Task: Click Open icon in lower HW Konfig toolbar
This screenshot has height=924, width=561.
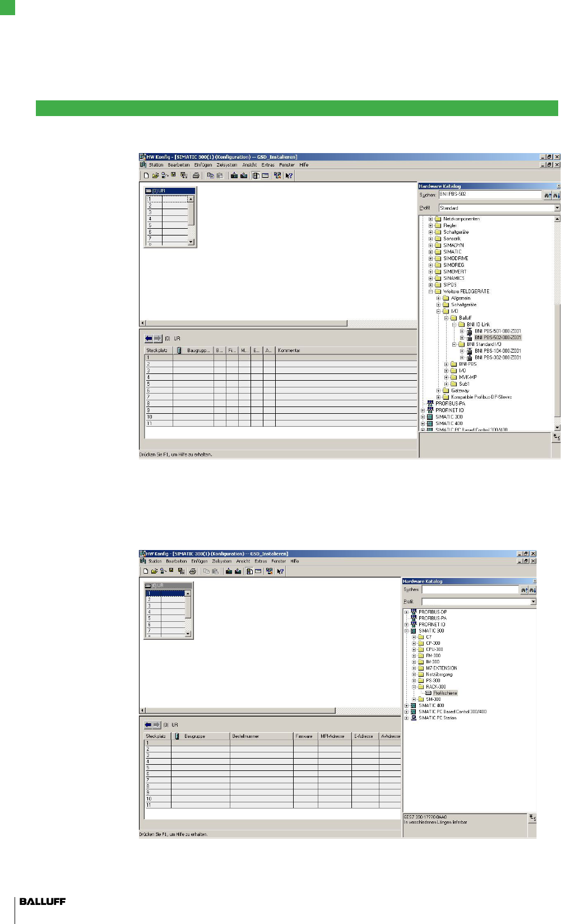Action: (x=155, y=571)
